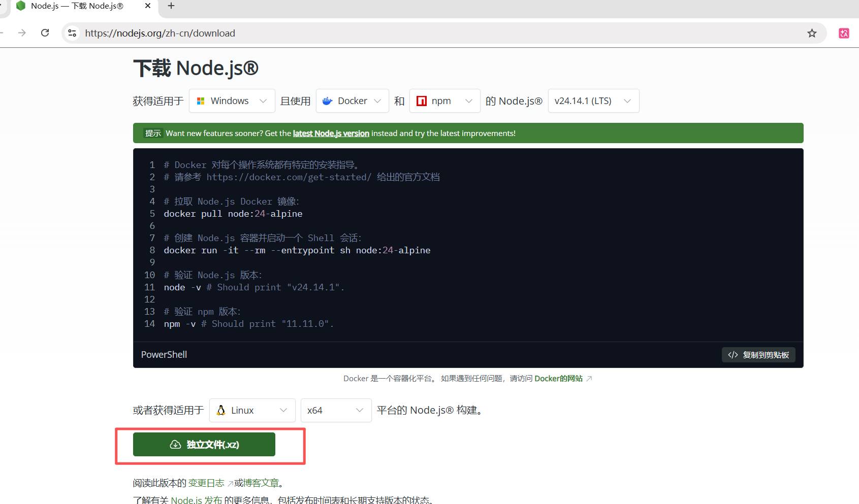Bookmark this page with the star icon
Viewport: 859px width, 504px height.
(812, 33)
